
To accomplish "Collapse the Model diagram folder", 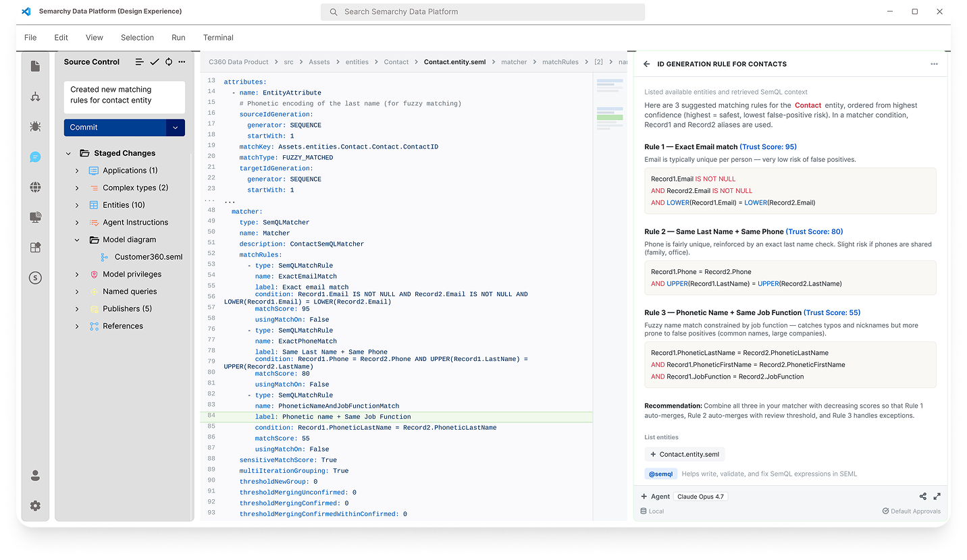I will [x=77, y=240].
